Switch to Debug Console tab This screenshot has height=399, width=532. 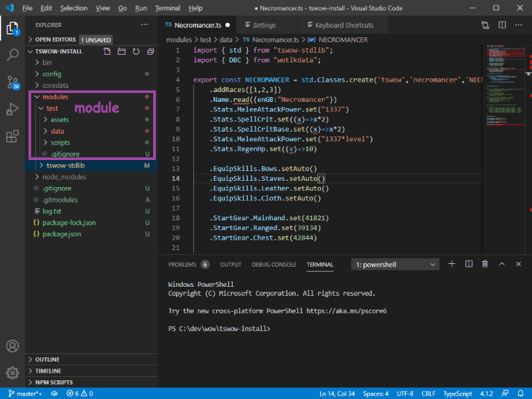(x=274, y=265)
